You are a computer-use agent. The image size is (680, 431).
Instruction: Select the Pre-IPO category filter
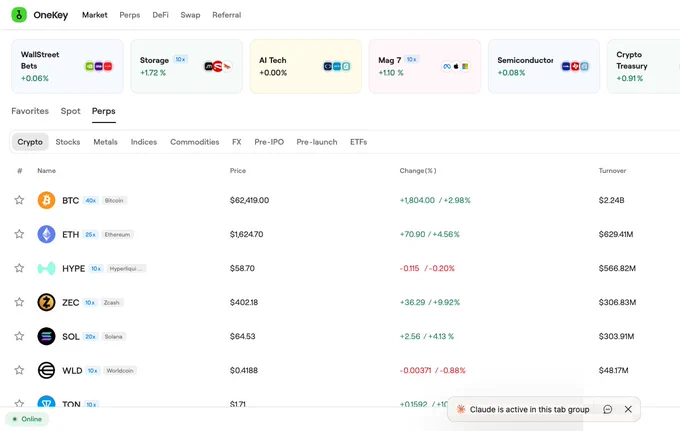point(269,142)
